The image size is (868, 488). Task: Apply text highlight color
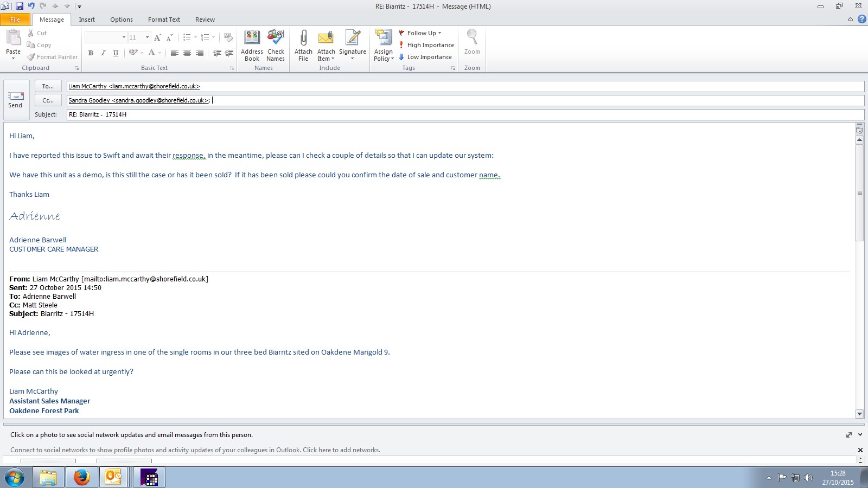click(x=132, y=53)
